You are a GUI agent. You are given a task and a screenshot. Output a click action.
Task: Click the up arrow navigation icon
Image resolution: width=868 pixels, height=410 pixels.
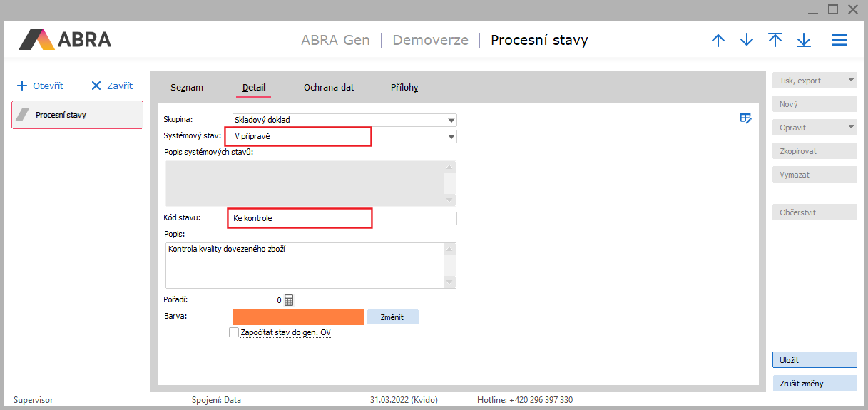pos(718,40)
